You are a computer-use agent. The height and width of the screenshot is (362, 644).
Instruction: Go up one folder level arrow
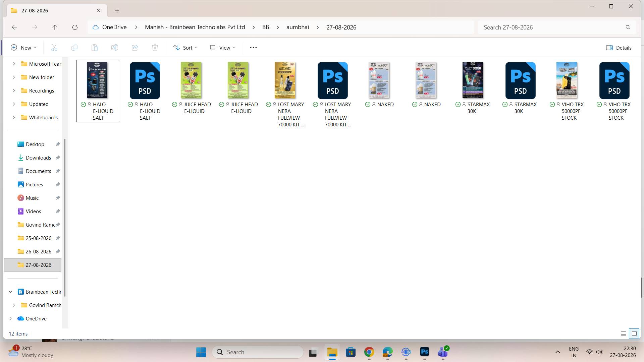(55, 27)
